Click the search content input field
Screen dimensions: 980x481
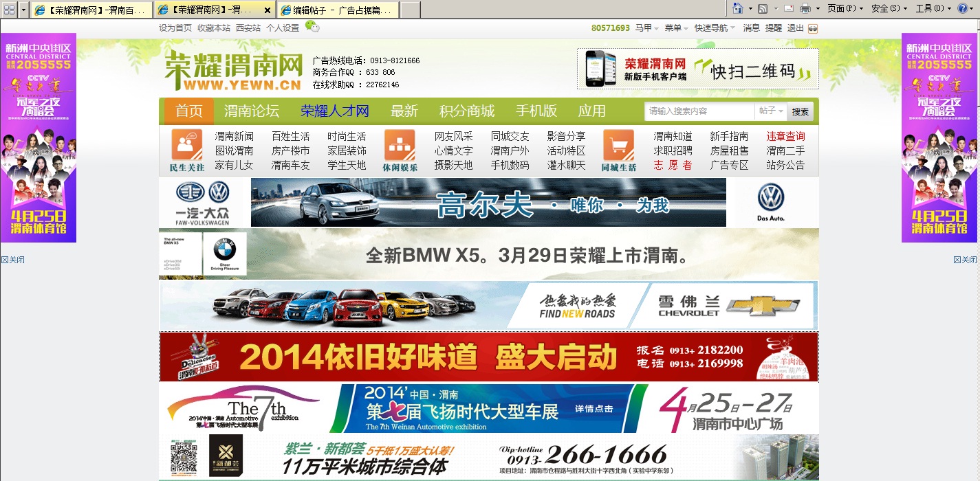pyautogui.click(x=699, y=111)
